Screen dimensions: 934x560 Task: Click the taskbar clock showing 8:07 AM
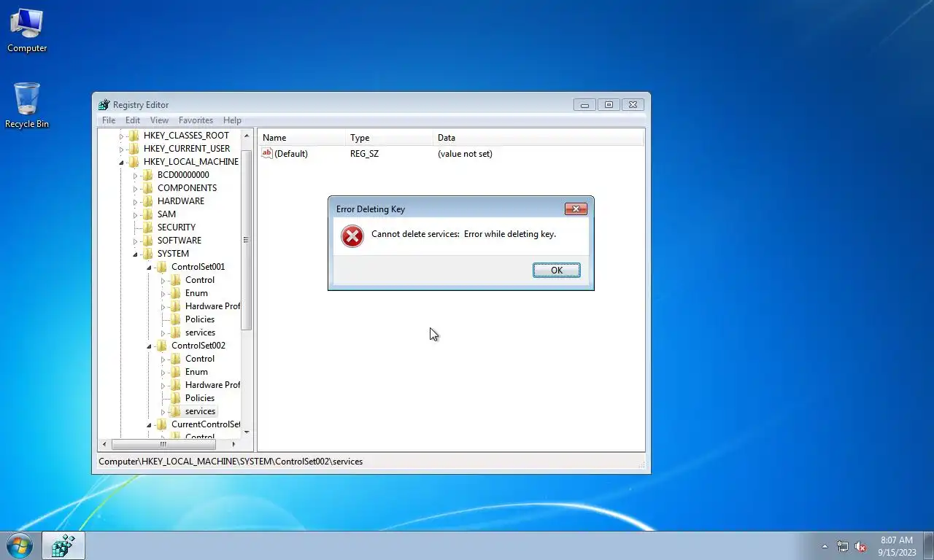pyautogui.click(x=897, y=546)
